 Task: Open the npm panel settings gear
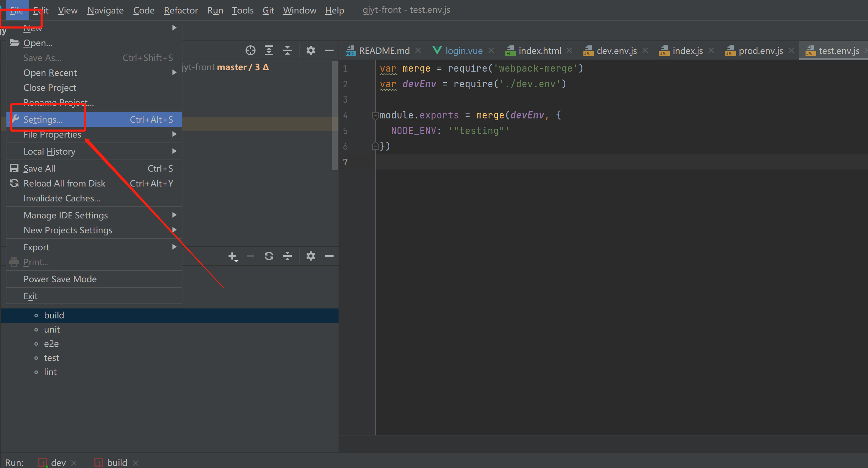(x=311, y=256)
